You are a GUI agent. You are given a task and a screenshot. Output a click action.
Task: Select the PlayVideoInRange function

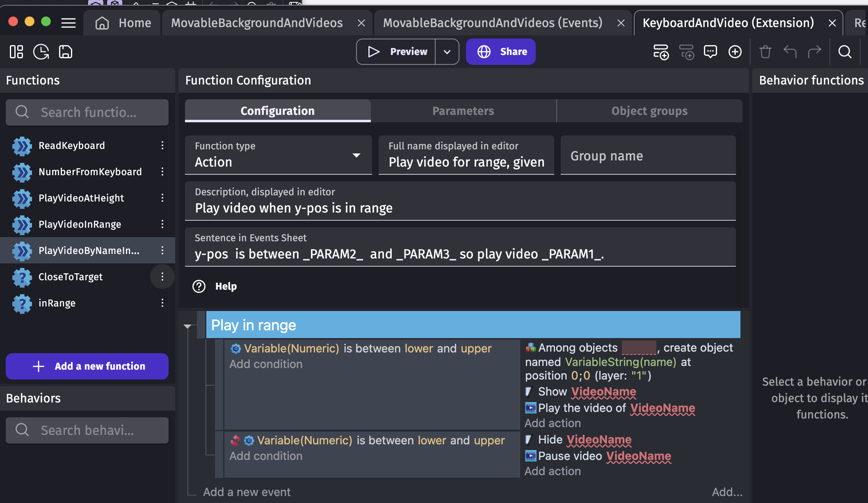[x=80, y=224]
